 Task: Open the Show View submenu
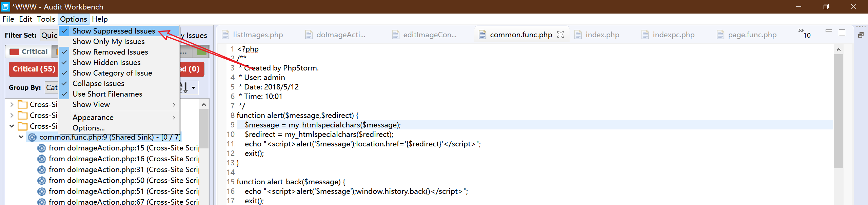[119, 104]
